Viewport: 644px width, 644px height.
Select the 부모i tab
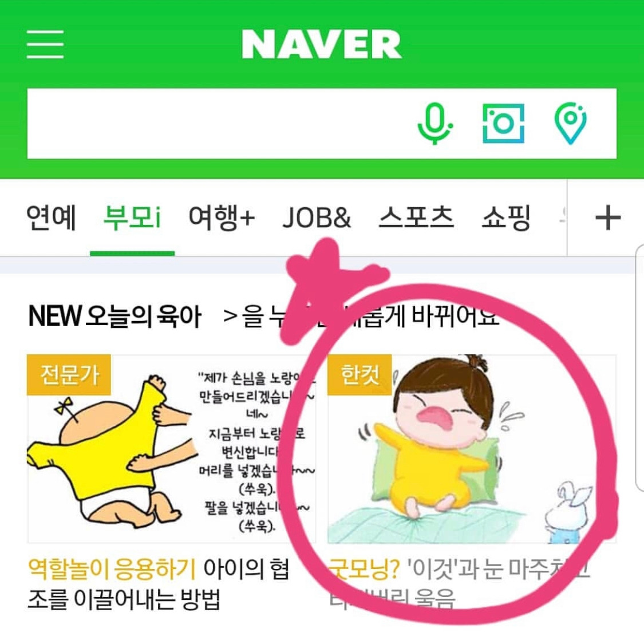coord(132,218)
